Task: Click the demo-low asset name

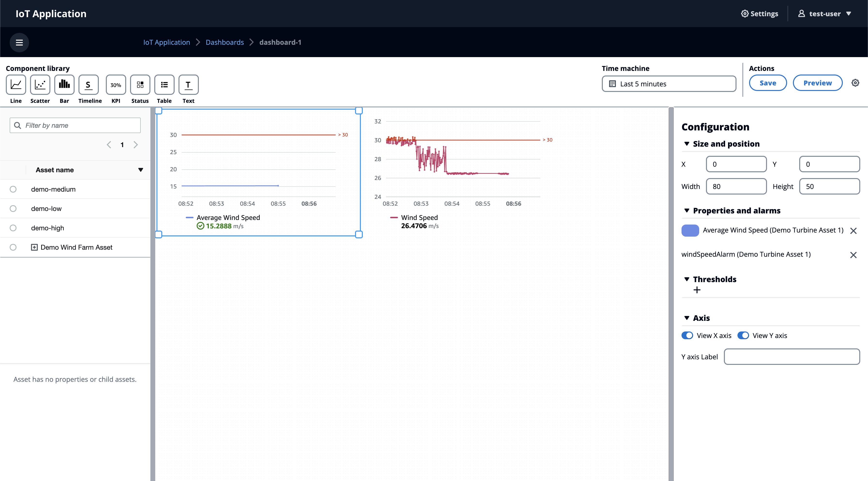Action: pos(46,209)
